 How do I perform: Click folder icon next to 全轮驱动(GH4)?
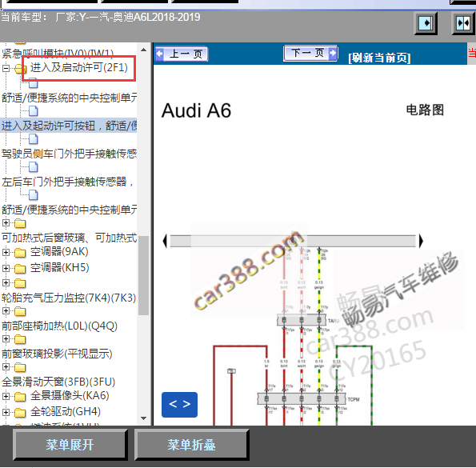pyautogui.click(x=20, y=413)
